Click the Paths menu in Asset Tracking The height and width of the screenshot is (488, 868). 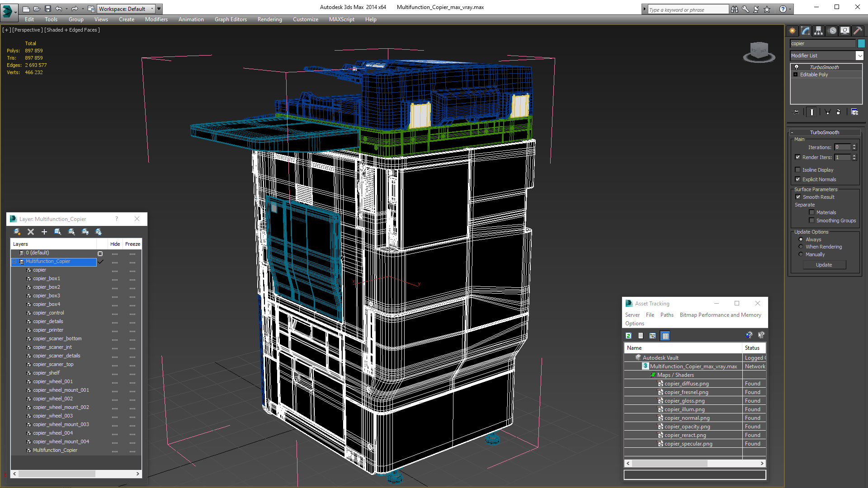(x=666, y=314)
